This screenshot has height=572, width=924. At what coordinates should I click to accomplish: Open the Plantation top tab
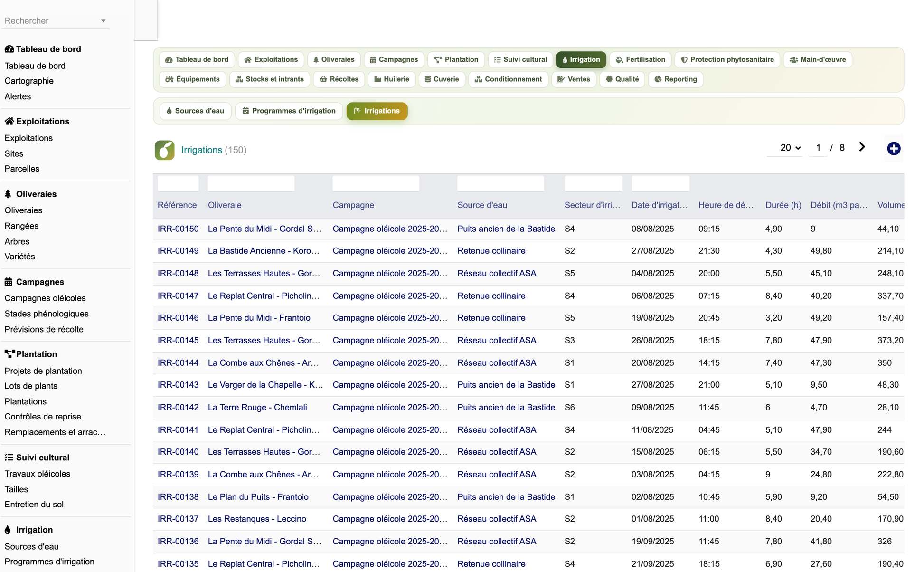click(456, 59)
